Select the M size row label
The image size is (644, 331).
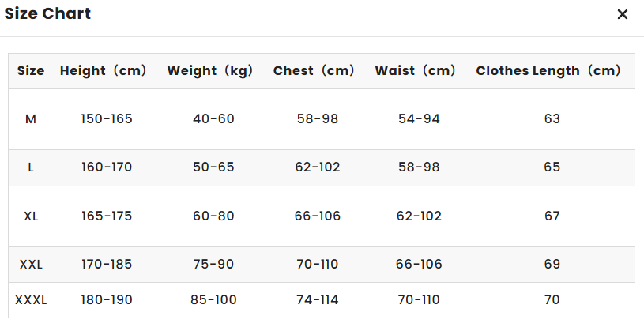[31, 119]
